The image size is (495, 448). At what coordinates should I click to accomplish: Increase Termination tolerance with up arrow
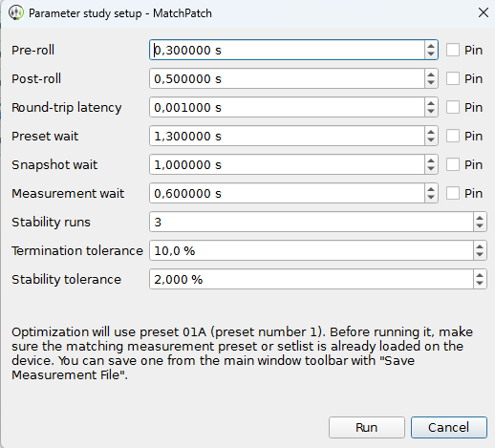coord(480,246)
